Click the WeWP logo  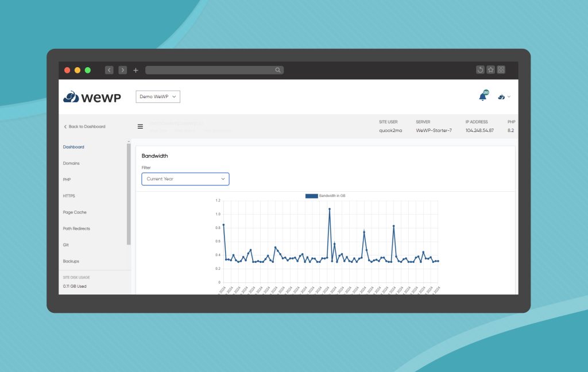click(92, 96)
